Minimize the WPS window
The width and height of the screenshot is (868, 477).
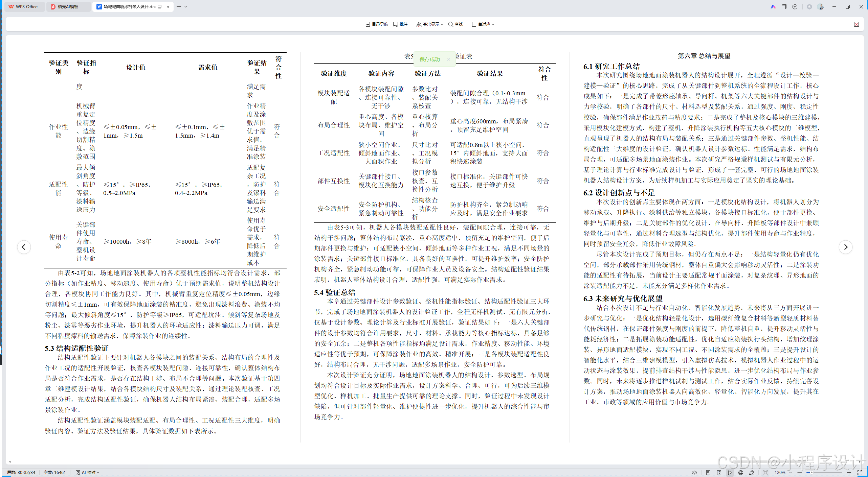point(834,7)
